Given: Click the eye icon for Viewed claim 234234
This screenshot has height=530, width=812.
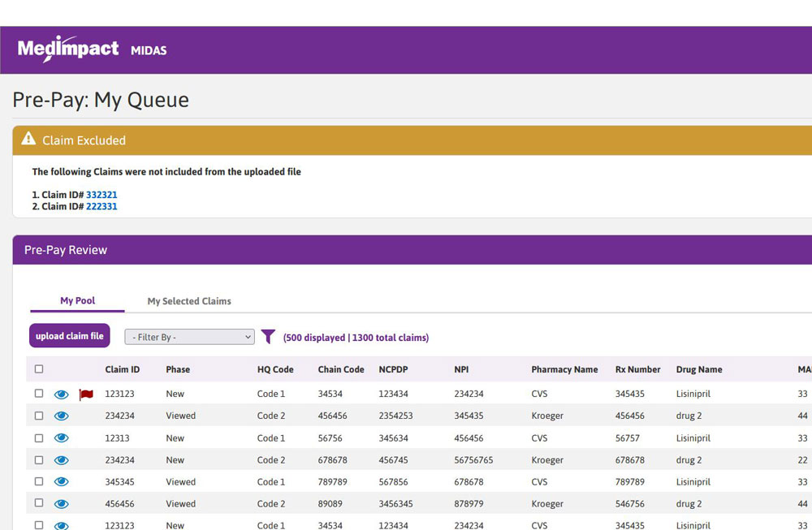Looking at the screenshot, I should pyautogui.click(x=61, y=416).
